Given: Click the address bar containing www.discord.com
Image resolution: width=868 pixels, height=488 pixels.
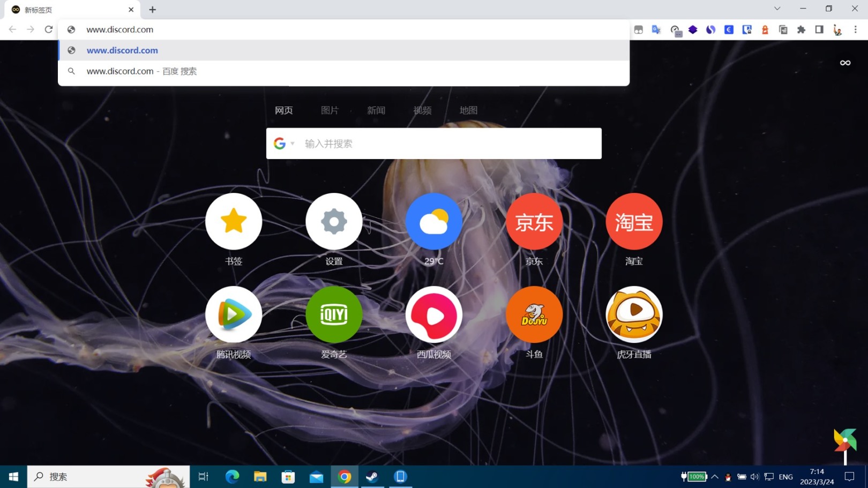Looking at the screenshot, I should pyautogui.click(x=344, y=29).
